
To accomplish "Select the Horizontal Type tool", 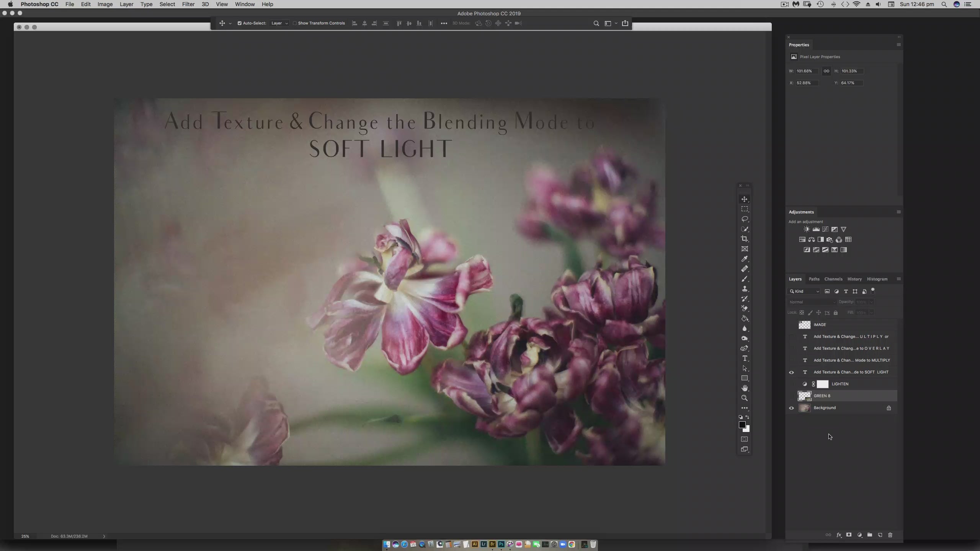I will [744, 358].
